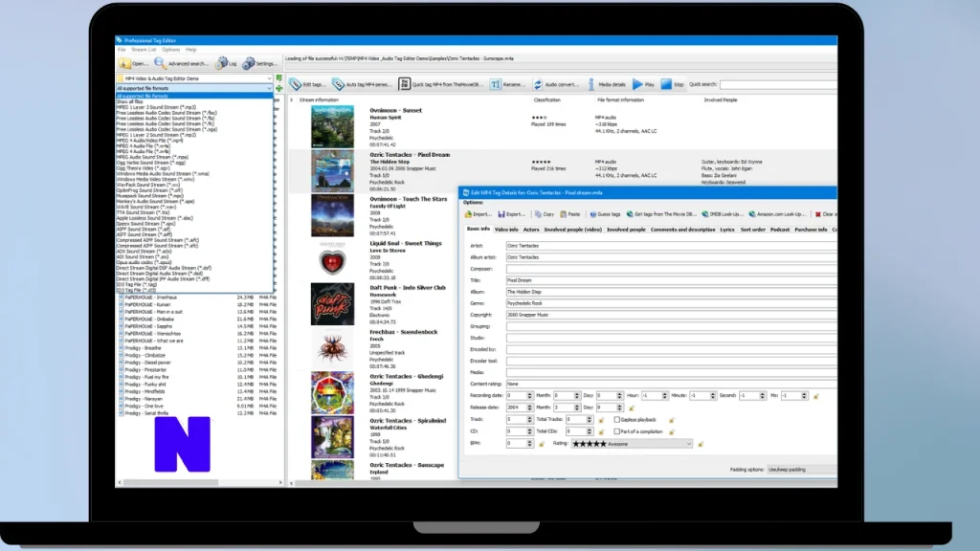Click the Artist input field
The image size is (980, 551).
click(671, 246)
